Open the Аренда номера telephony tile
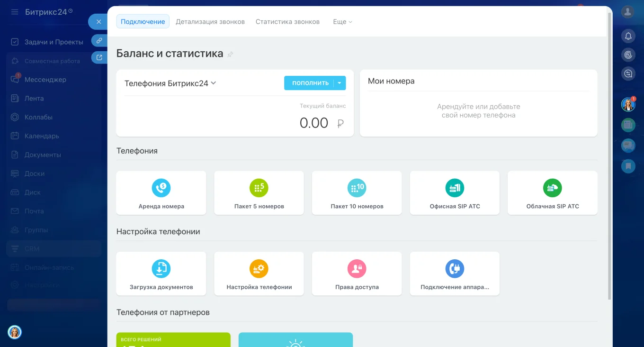The height and width of the screenshot is (347, 644). pyautogui.click(x=161, y=192)
